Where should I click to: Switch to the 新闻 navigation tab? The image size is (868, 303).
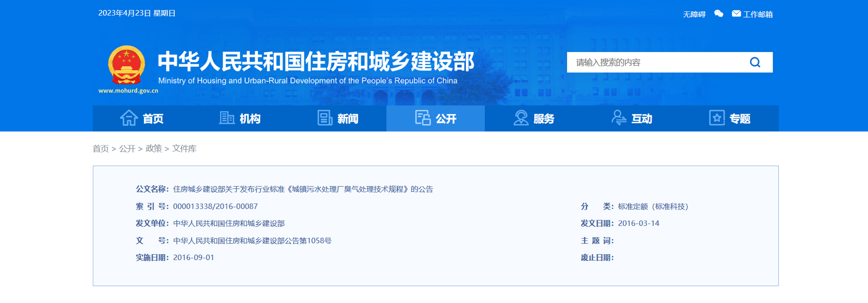[x=347, y=119]
